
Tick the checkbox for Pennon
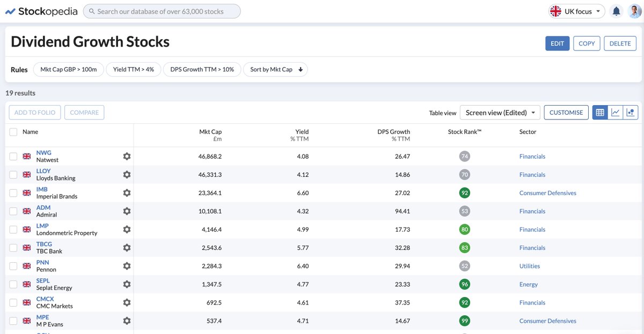13,266
